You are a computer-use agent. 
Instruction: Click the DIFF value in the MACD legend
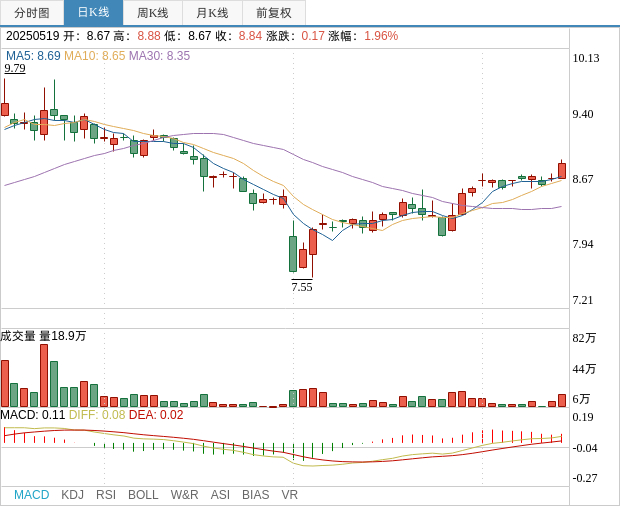pos(97,415)
